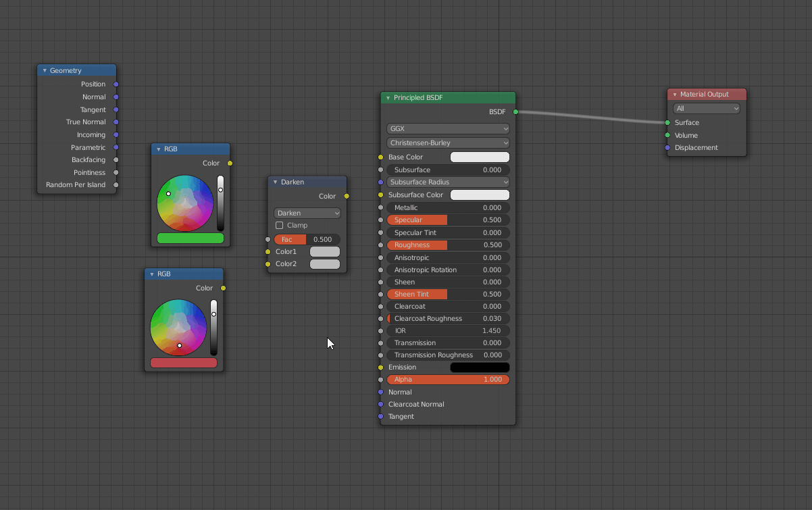Click the red color bar in RGB node
Screen dimensions: 812x510
point(184,363)
